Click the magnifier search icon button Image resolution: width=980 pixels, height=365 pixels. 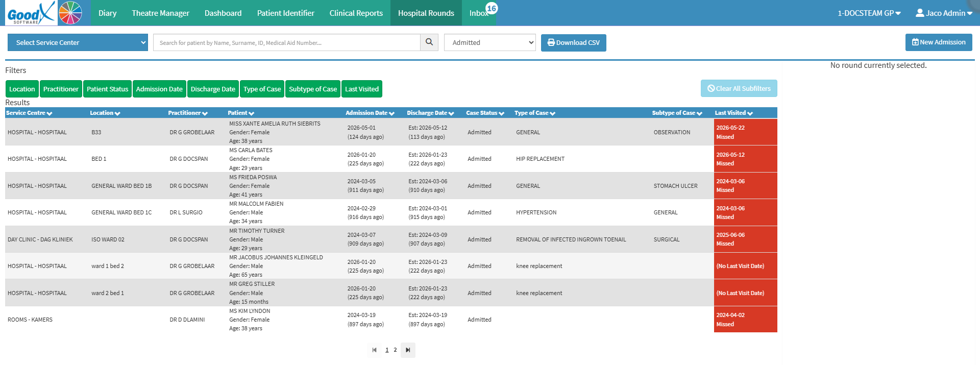tap(429, 42)
